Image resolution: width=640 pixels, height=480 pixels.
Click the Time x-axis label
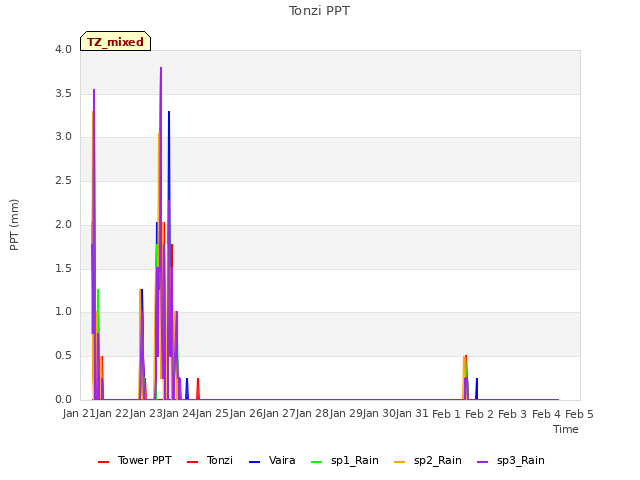566,429
